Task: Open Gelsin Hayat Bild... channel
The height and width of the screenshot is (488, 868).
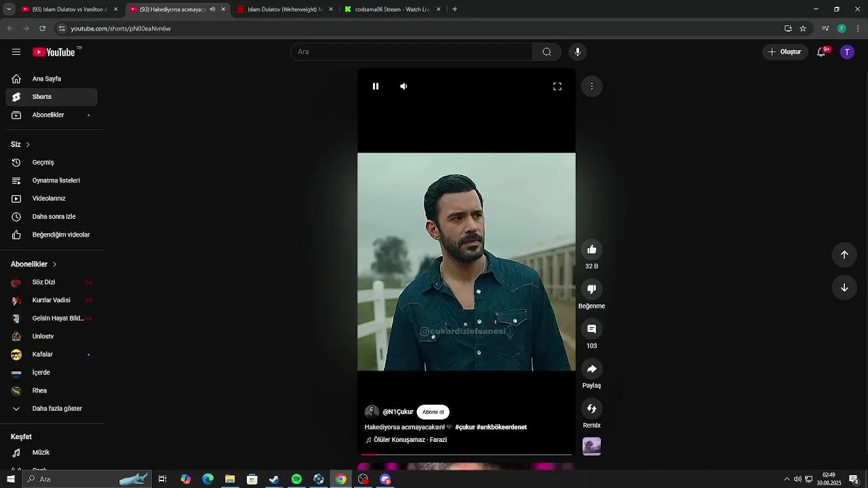Action: (x=52, y=319)
